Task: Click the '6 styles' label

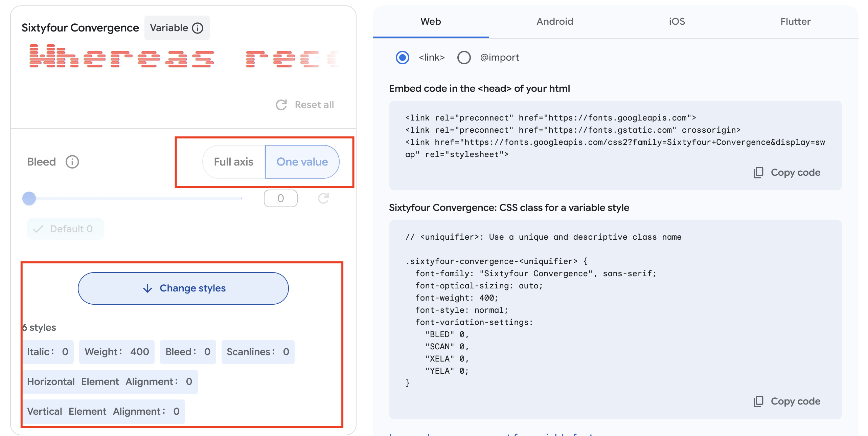Action: click(x=39, y=328)
